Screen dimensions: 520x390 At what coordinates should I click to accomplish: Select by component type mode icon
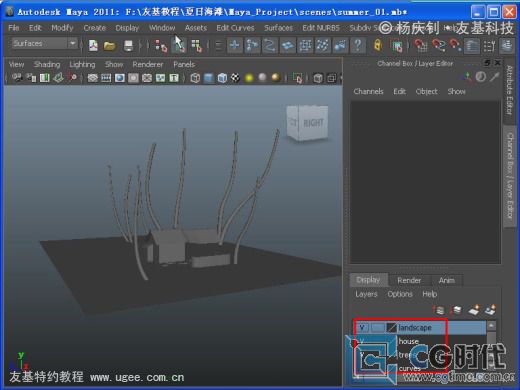coord(196,46)
